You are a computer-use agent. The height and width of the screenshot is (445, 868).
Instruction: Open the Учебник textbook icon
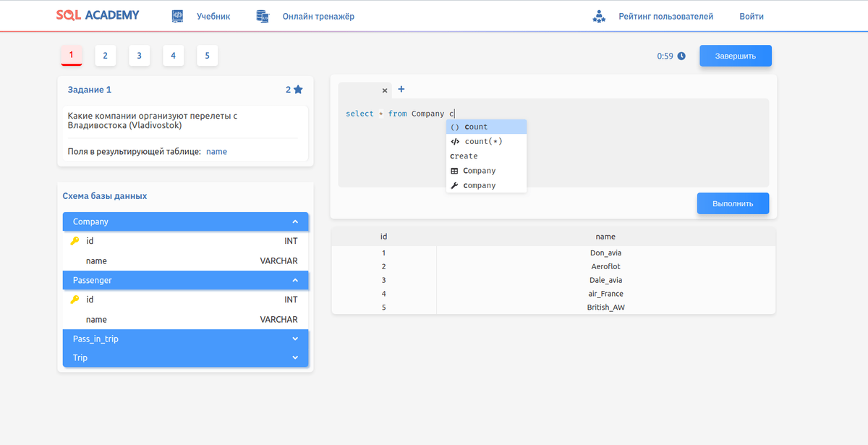coord(177,16)
